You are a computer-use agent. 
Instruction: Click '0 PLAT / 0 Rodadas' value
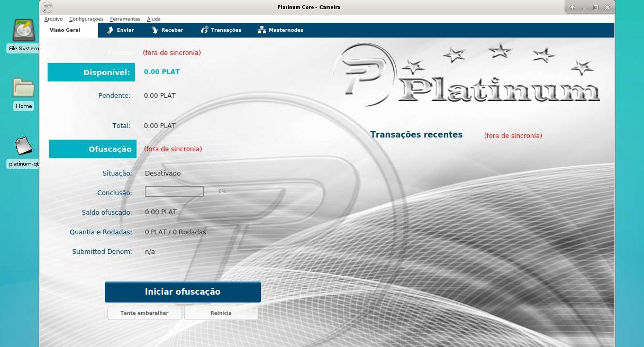point(176,232)
